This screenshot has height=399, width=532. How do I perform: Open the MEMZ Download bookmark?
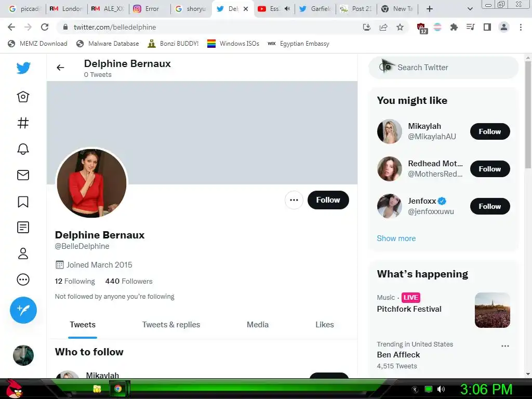tap(37, 44)
